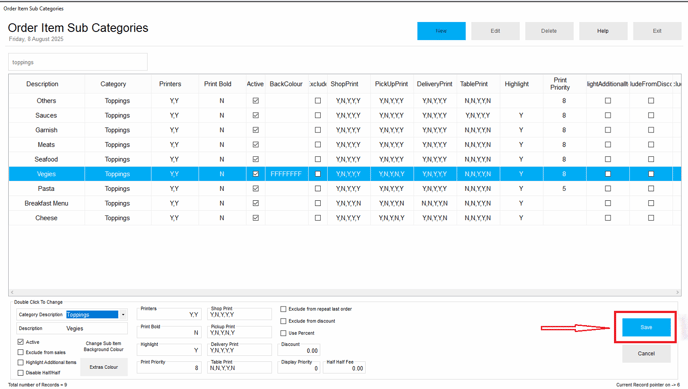688x389 pixels.
Task: Click the Display Priority field
Action: coord(299,368)
